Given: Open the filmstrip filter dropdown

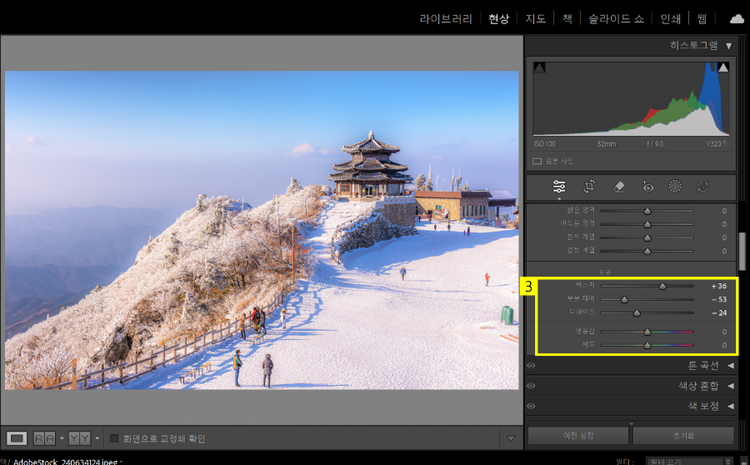Looking at the screenshot, I should [x=689, y=462].
